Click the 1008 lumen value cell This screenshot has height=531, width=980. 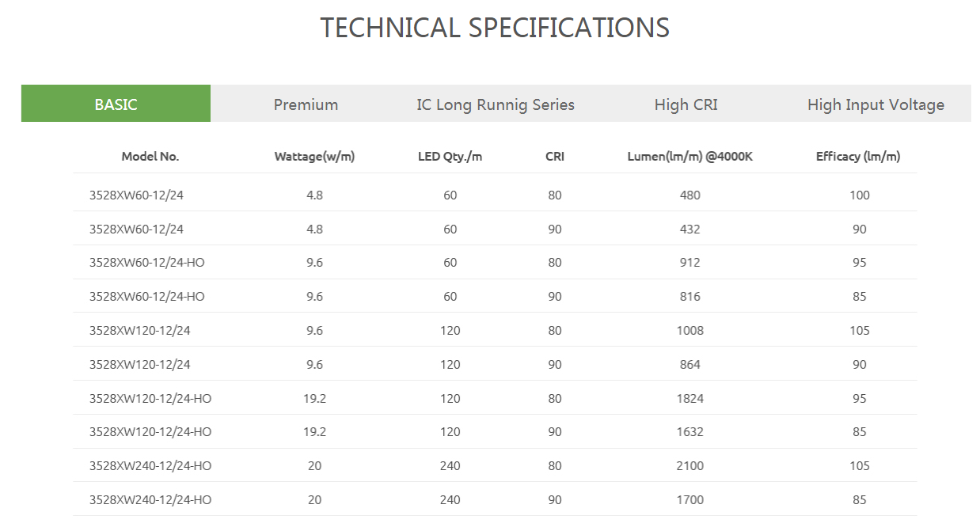(689, 331)
